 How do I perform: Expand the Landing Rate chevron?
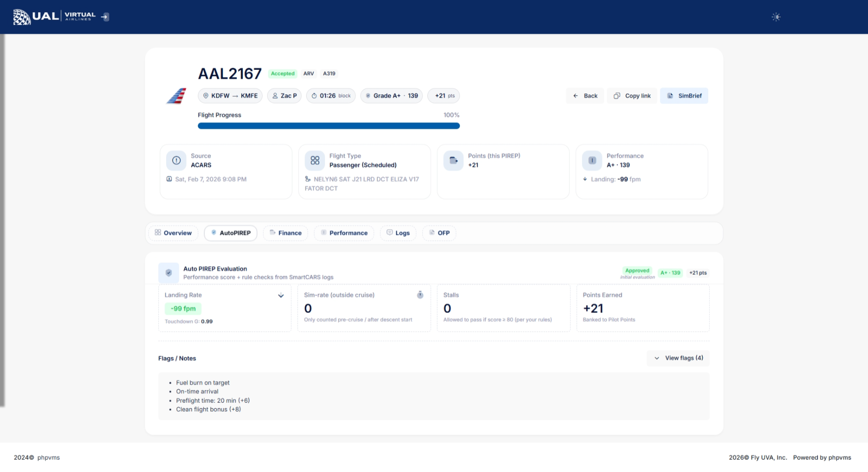pos(280,296)
